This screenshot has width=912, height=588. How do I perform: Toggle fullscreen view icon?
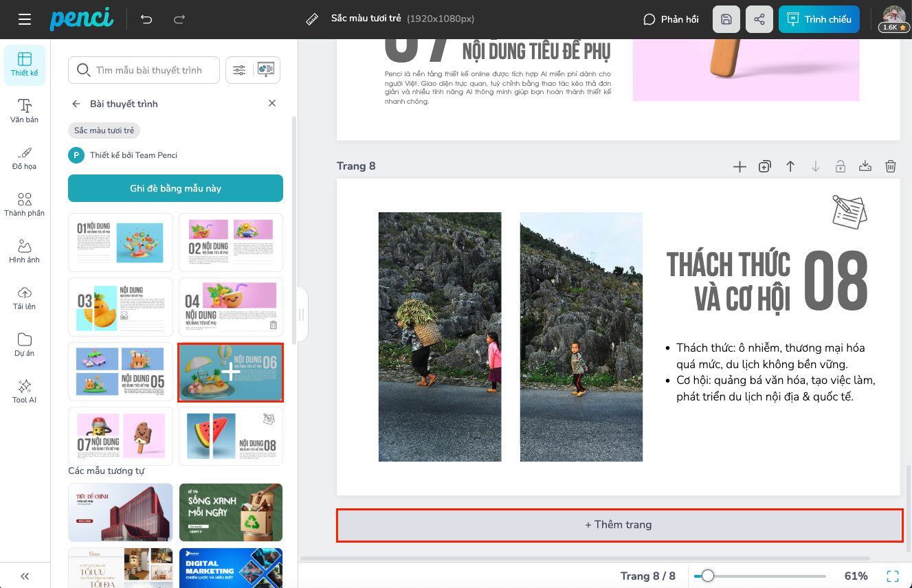click(893, 576)
